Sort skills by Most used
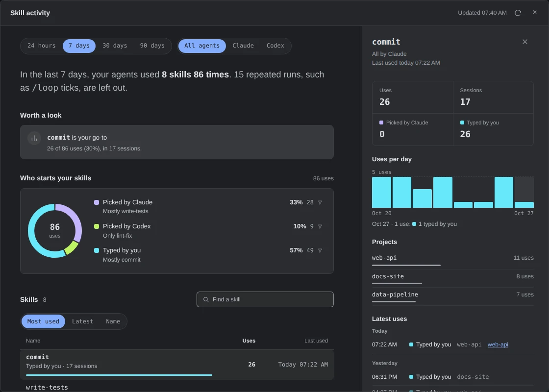Viewport: 549px width, 392px height. coord(44,321)
